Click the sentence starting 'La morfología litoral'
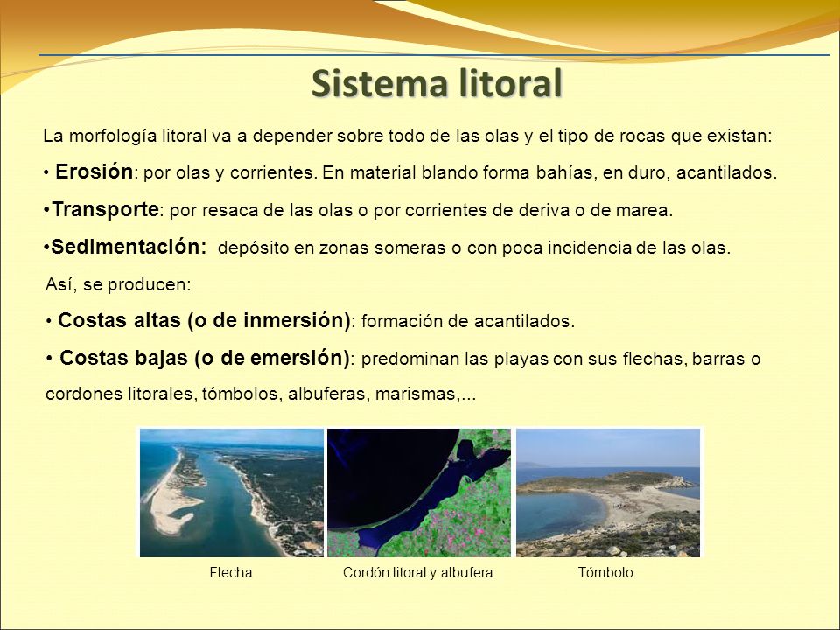The image size is (840, 630). [408, 136]
